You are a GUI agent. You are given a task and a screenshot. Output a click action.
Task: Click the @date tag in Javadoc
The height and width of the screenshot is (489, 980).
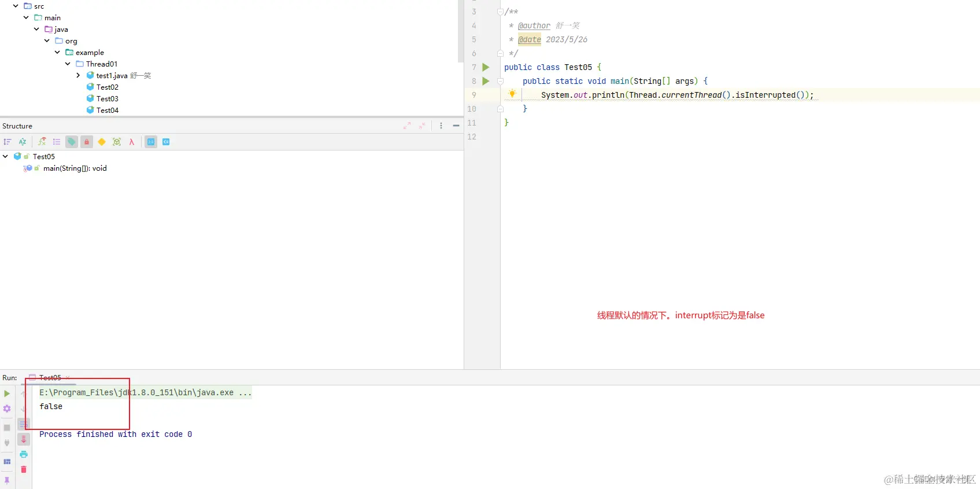point(530,39)
